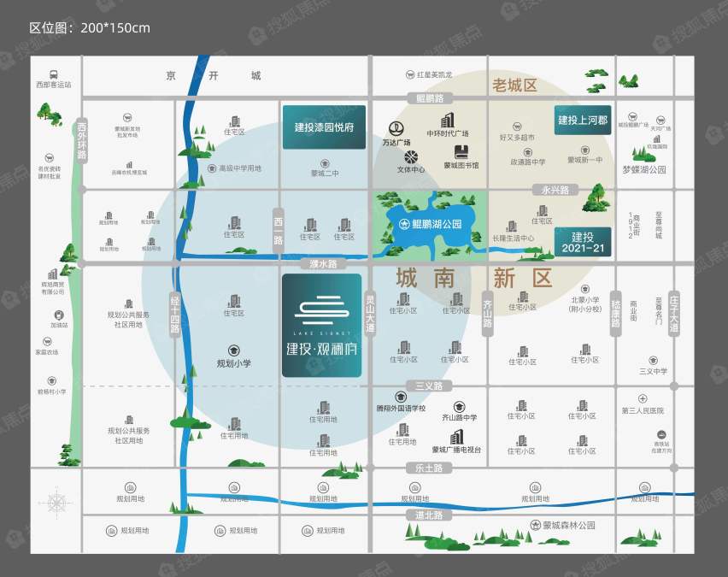The width and height of the screenshot is (728, 577).
Task: Click the 西外环路 road label
Action: 82,141
